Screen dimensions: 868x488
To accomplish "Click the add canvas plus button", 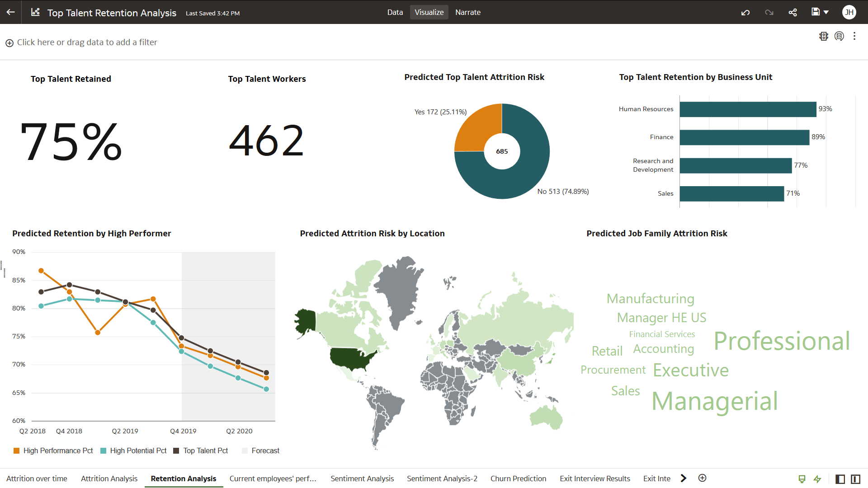I will coord(702,478).
